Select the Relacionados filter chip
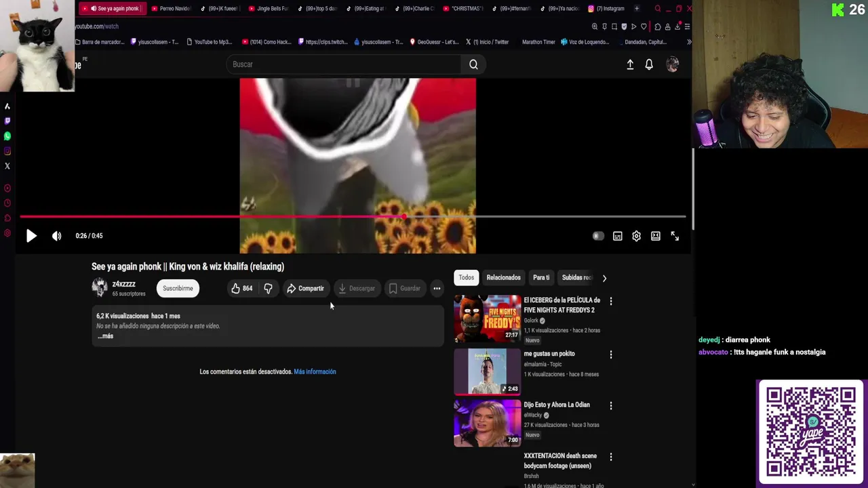Screen dimensions: 868x488 [x=503, y=278]
